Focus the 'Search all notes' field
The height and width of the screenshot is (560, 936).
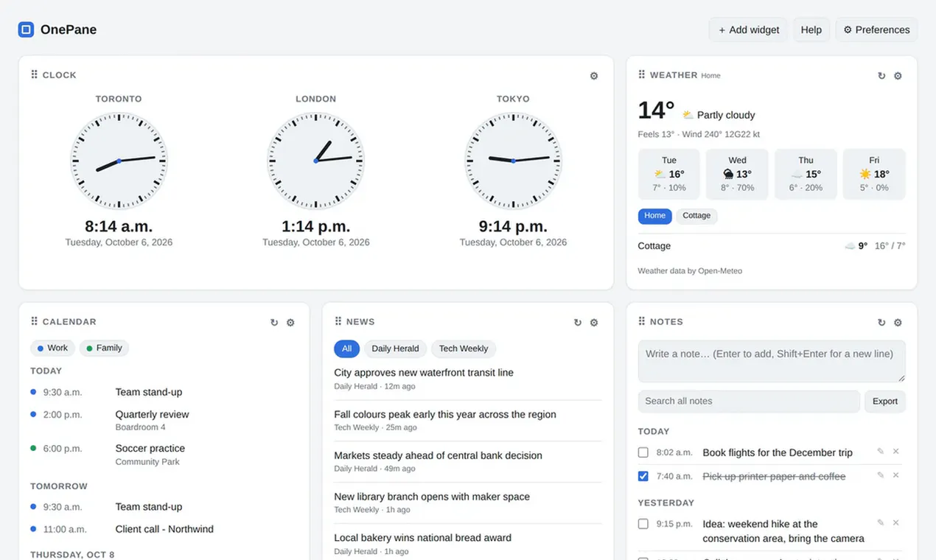749,401
